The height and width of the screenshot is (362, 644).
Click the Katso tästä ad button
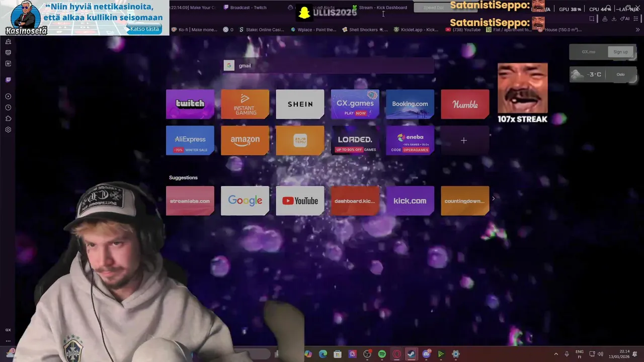click(144, 29)
